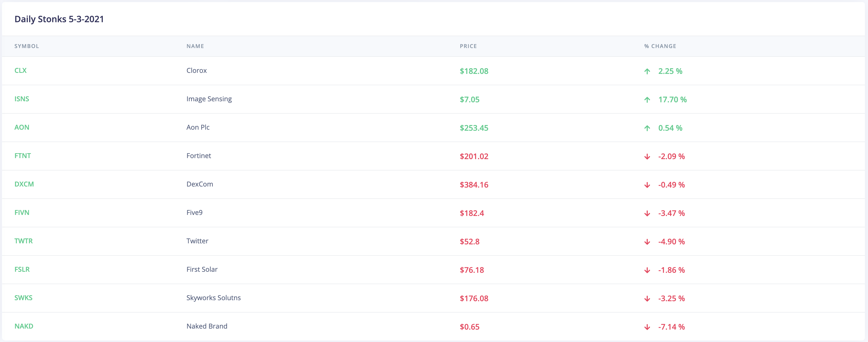Click the down arrow next to -0.49 %
The height and width of the screenshot is (342, 868).
[x=647, y=185]
